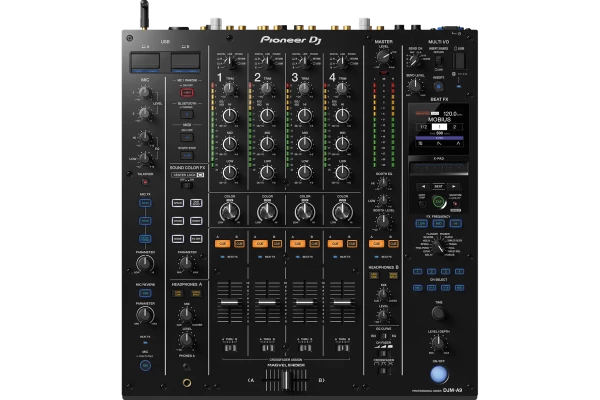
Task: Click the channel 3 fader cap
Action: click(x=305, y=302)
